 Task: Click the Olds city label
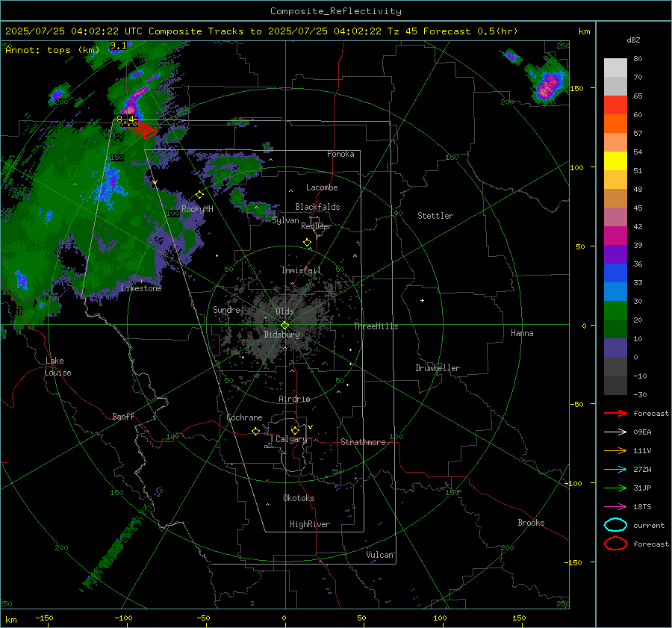pos(284,311)
